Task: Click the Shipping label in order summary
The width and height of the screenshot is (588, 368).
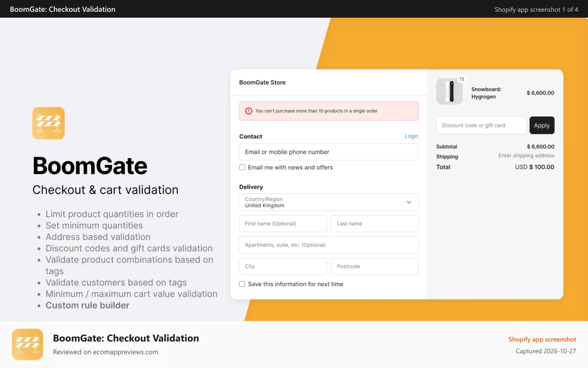Action: (447, 157)
